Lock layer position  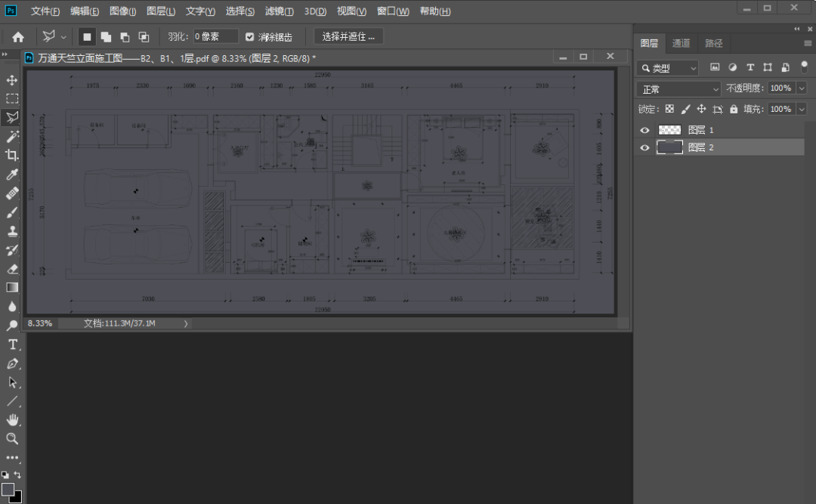pyautogui.click(x=701, y=109)
